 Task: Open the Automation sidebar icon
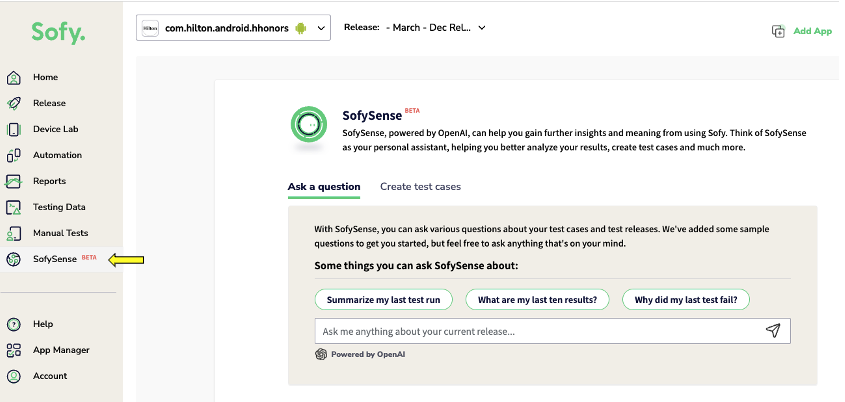point(13,155)
